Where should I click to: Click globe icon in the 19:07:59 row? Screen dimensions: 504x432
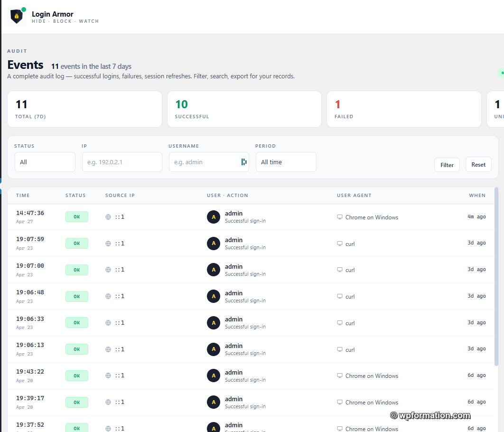point(108,244)
